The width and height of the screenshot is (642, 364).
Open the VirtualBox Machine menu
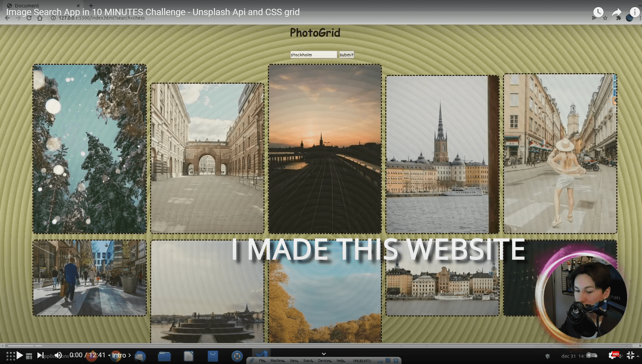coord(277,361)
